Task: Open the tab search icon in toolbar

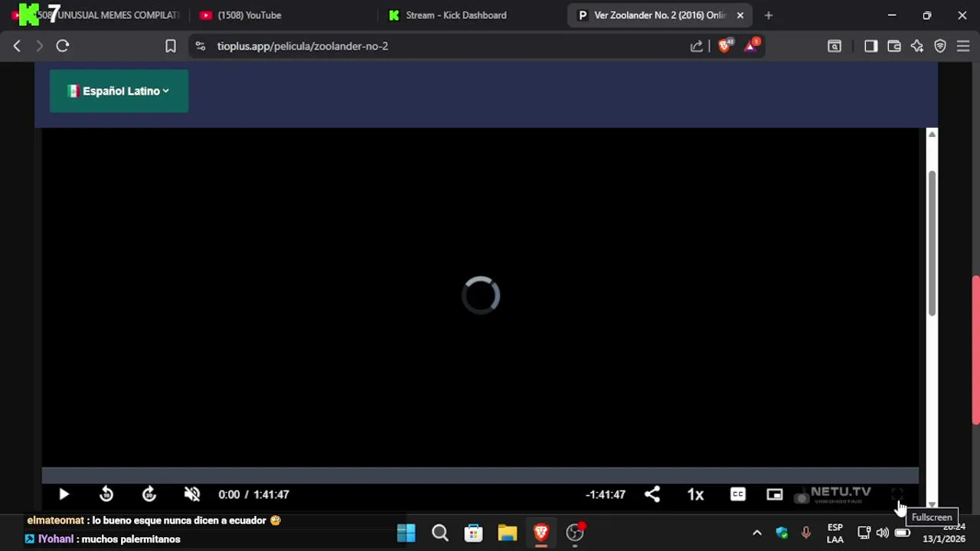Action: [x=835, y=46]
